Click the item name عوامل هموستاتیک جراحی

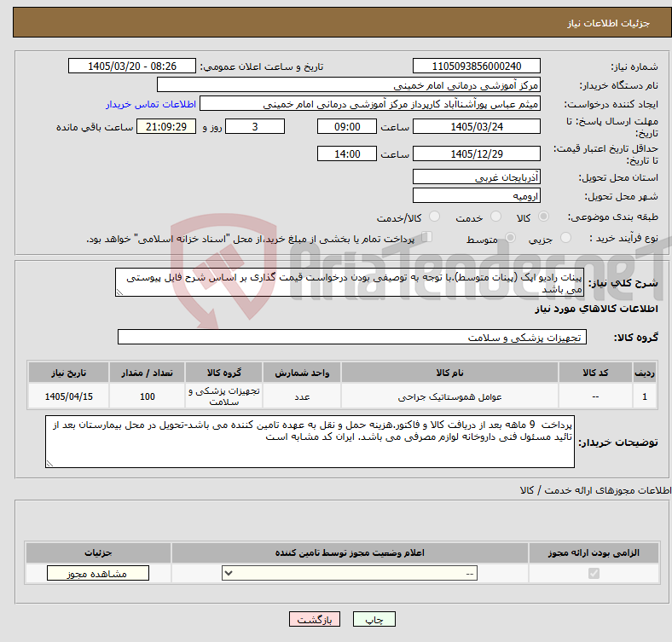(449, 396)
